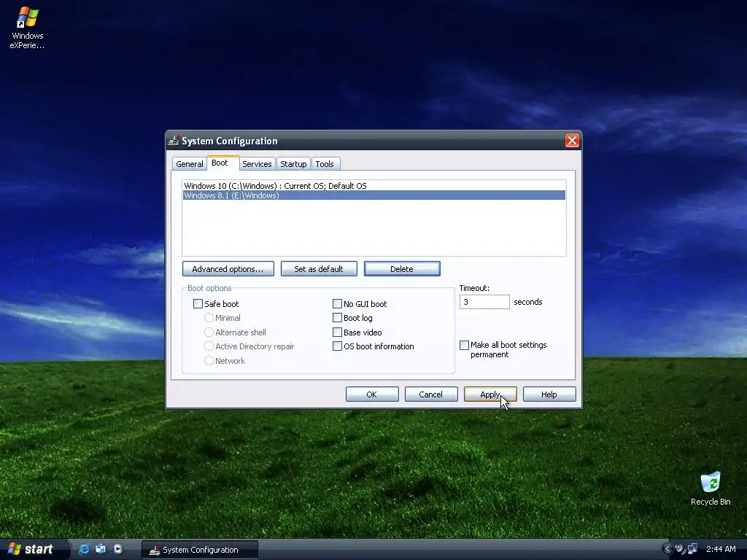Click the System Configuration title bar icon
747x560 pixels.
pyautogui.click(x=174, y=141)
